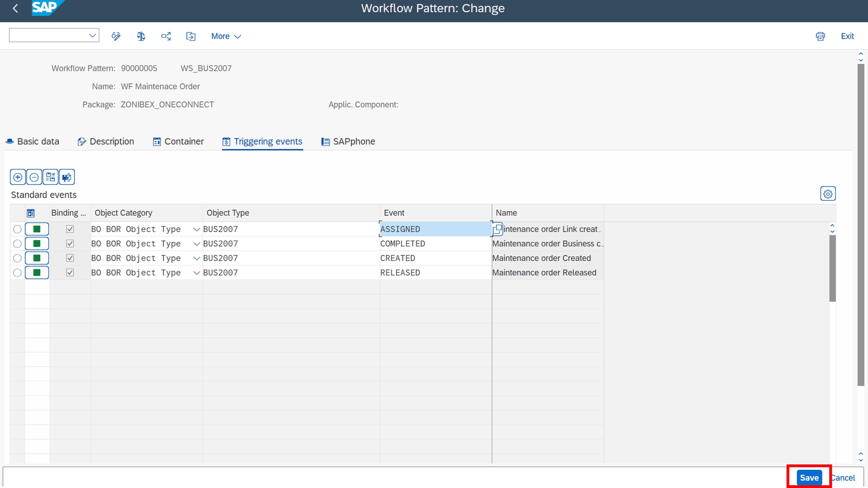This screenshot has height=488, width=868.
Task: Click the display/change pencil toolbar icon
Action: (x=116, y=36)
